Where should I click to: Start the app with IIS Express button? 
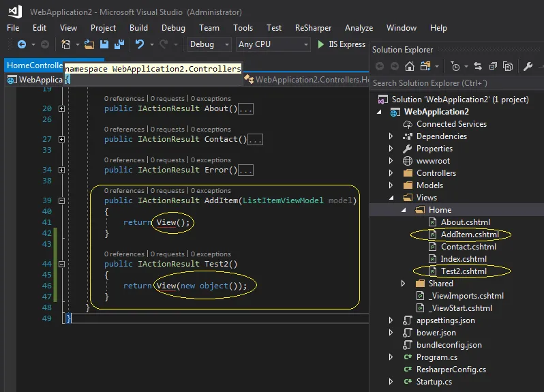click(x=342, y=44)
